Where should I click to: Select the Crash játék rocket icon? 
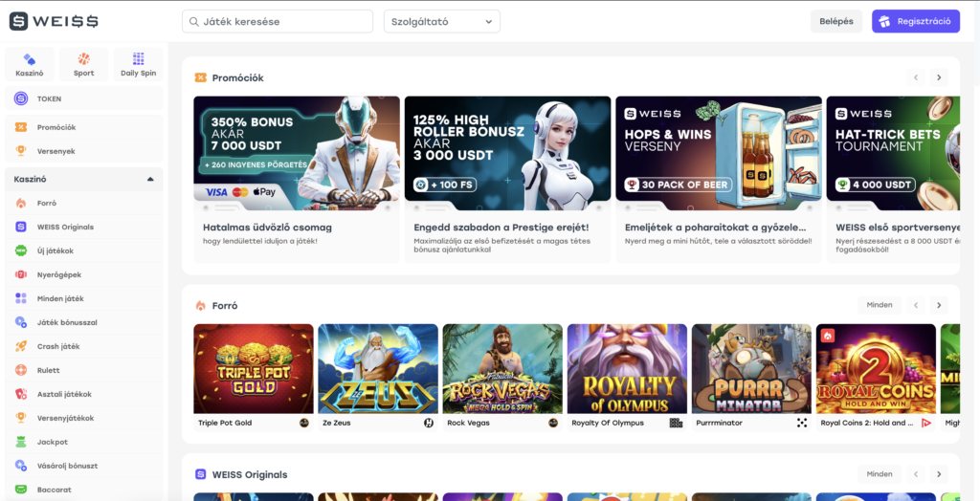point(21,346)
